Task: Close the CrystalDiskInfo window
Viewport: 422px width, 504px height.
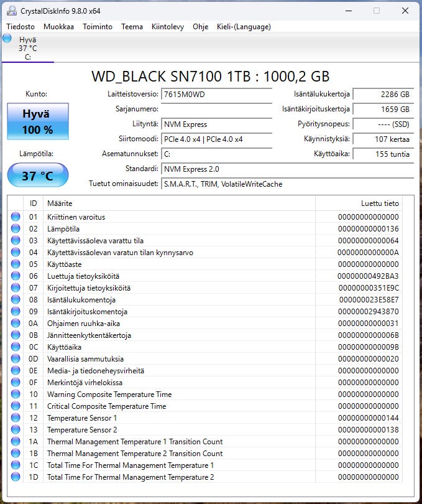Action: (405, 11)
